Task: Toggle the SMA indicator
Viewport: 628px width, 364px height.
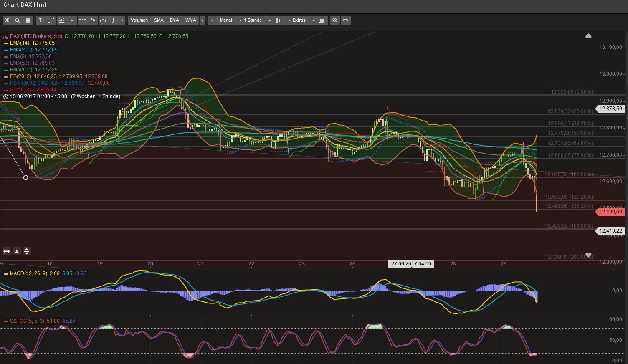Action: point(159,20)
